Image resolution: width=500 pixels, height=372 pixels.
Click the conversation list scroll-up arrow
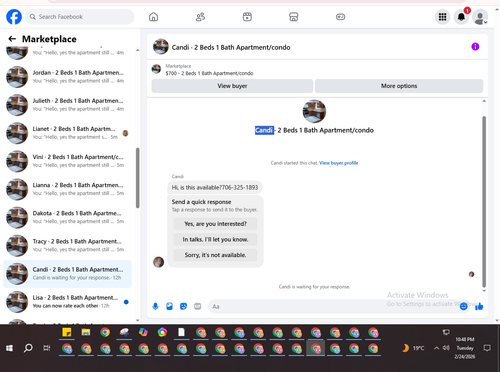(138, 50)
